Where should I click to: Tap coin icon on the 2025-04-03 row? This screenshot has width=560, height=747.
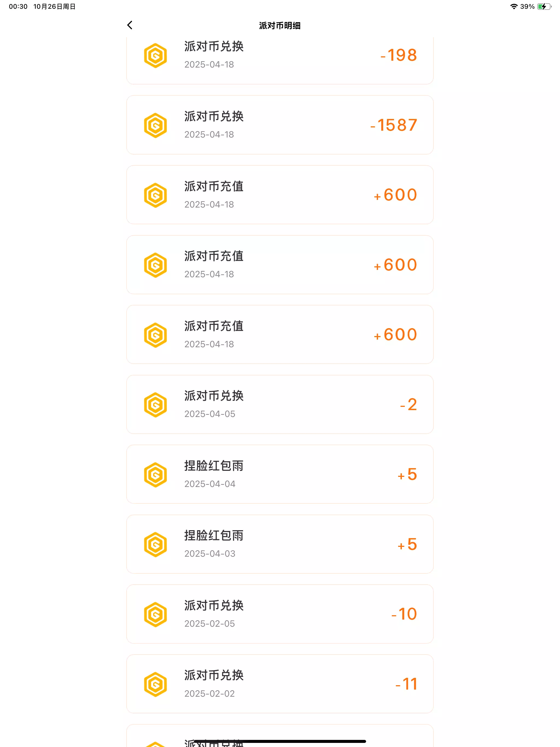(x=155, y=544)
